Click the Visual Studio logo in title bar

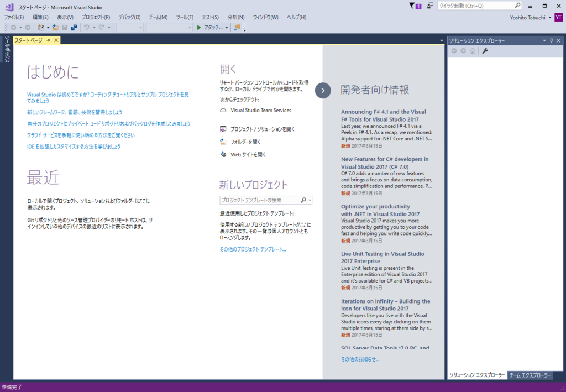point(9,7)
